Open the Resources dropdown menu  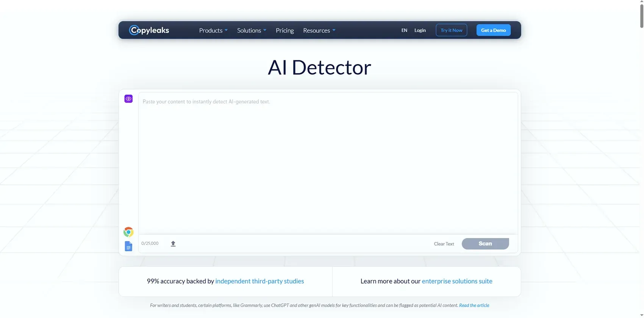click(319, 30)
